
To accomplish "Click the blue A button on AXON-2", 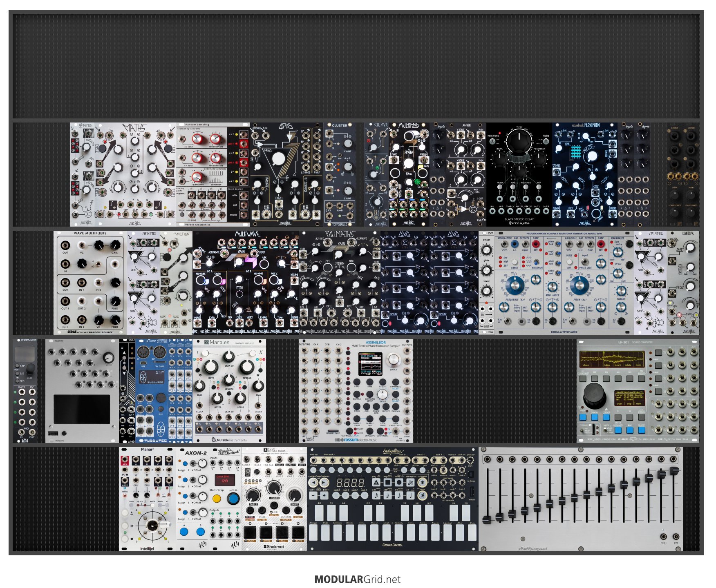I will (184, 532).
